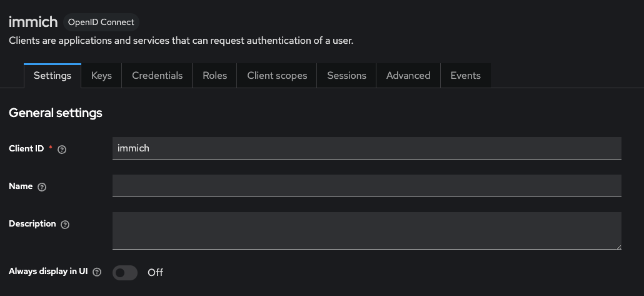
Task: Click the help icon beside the Name label
Action: pyautogui.click(x=42, y=187)
